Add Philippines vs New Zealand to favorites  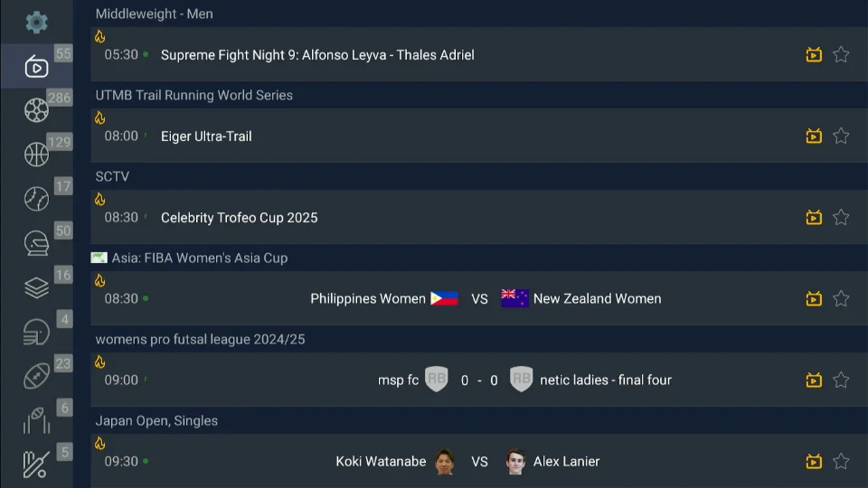coord(841,299)
